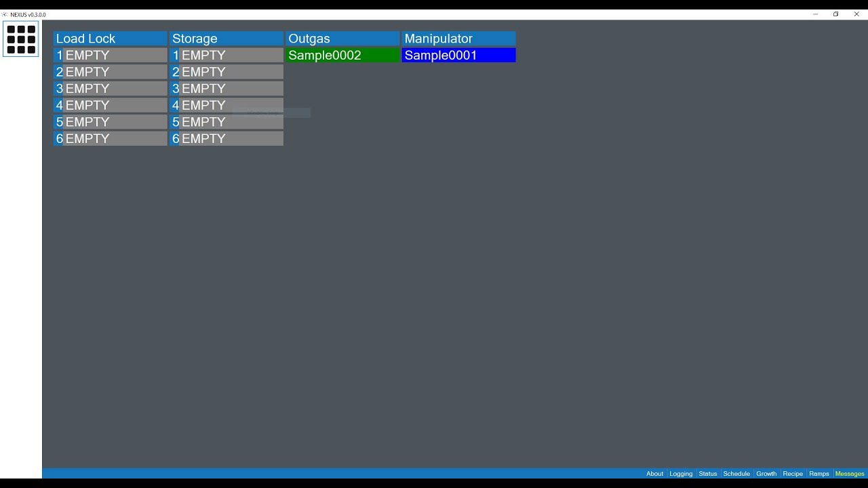Screen dimensions: 868x488
Task: Restore down the NEXUS window
Action: (836, 14)
